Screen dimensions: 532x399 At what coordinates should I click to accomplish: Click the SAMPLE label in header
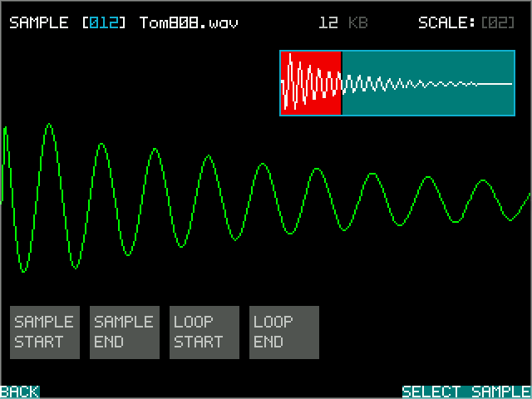click(x=39, y=22)
